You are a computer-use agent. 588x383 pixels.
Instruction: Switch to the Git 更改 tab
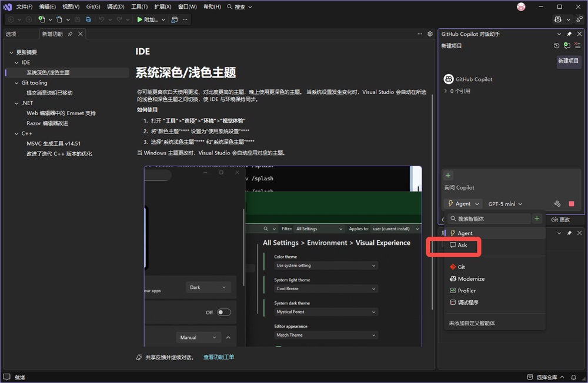pos(560,220)
